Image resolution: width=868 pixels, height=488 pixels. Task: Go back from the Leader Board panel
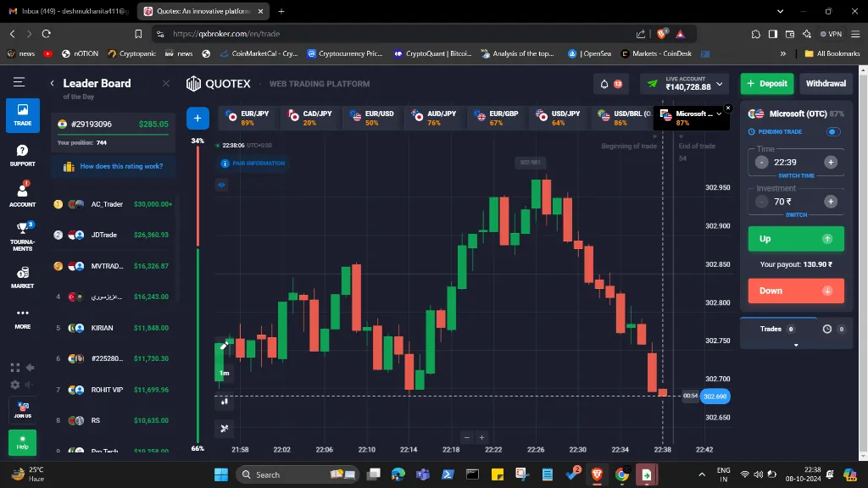52,84
